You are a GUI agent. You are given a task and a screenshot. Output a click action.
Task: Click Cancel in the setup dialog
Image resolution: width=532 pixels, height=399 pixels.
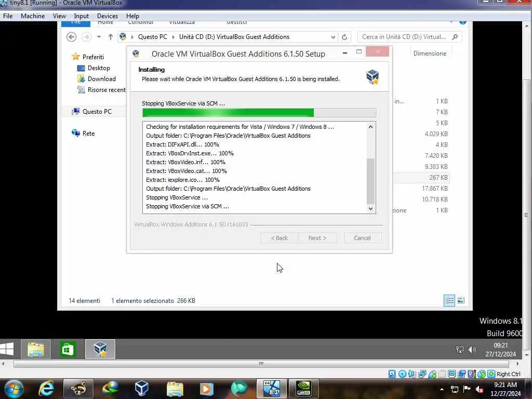point(362,238)
